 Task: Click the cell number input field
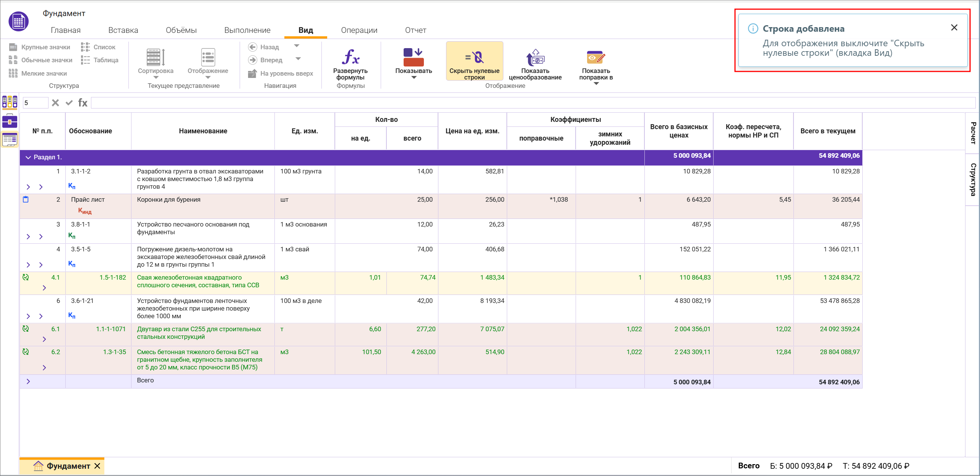tap(35, 103)
